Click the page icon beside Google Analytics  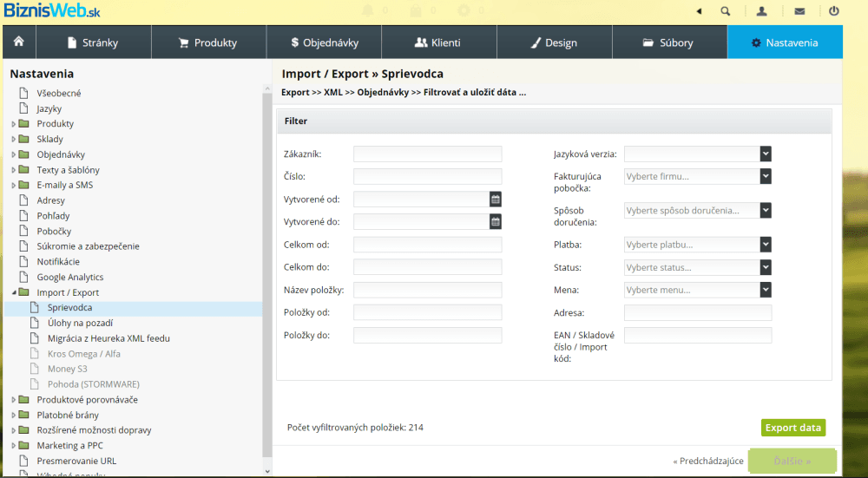(23, 277)
